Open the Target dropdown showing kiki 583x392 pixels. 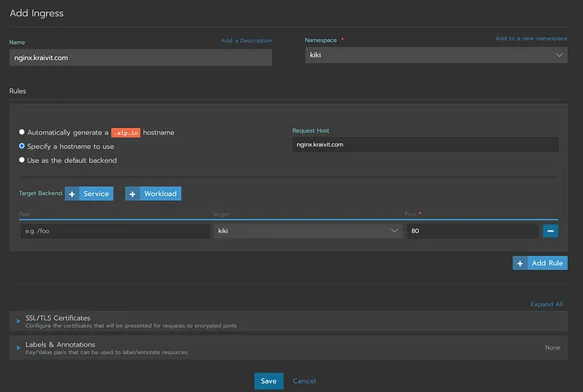point(308,231)
